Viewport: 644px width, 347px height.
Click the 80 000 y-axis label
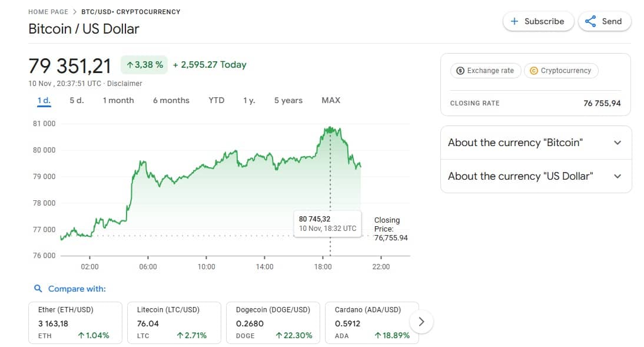[x=44, y=150]
